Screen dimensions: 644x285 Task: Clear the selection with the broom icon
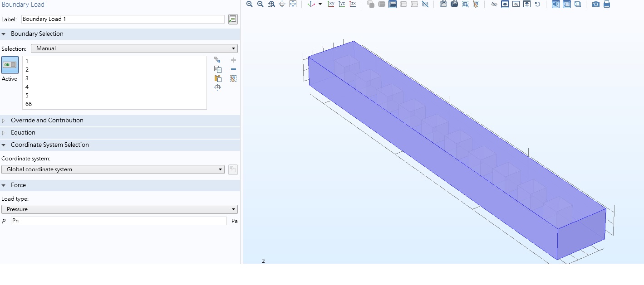tap(233, 78)
